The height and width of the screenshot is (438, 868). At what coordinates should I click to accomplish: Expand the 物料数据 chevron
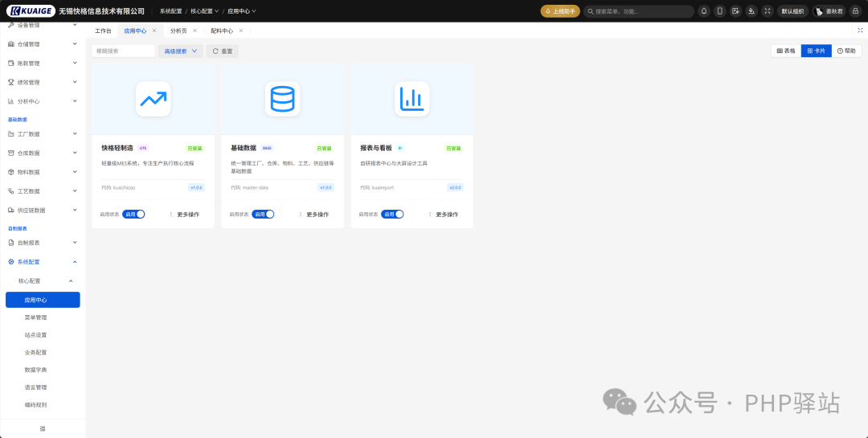click(75, 172)
